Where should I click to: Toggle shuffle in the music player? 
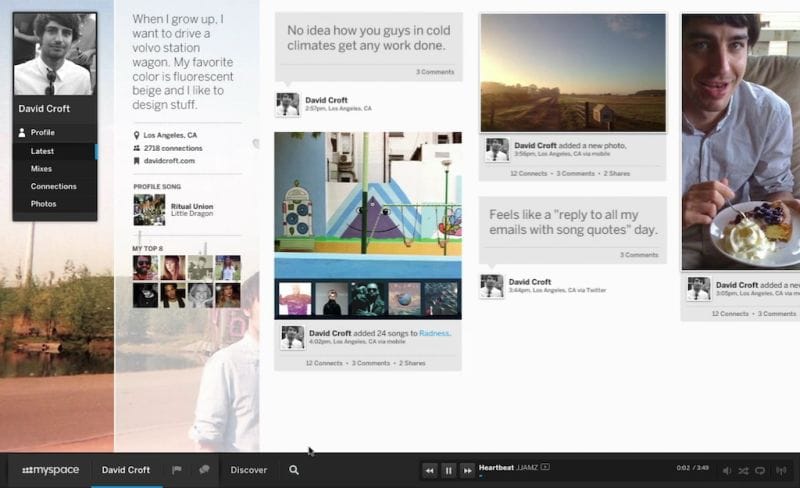point(743,470)
